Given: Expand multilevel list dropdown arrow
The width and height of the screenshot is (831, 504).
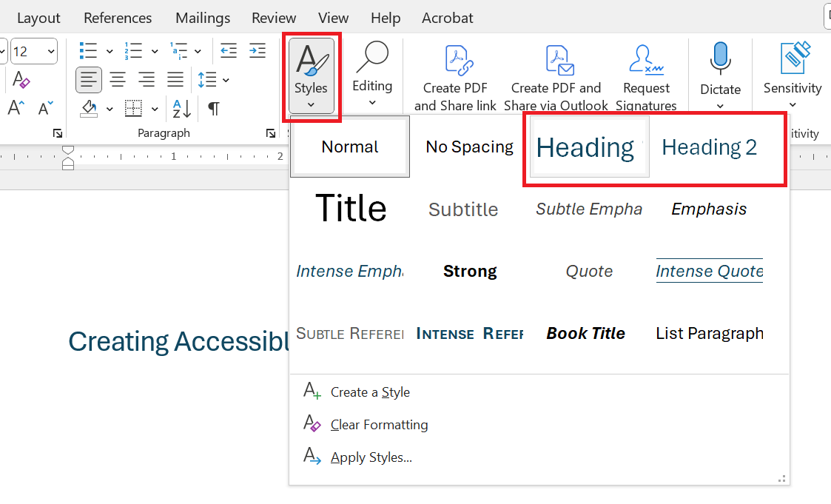Looking at the screenshot, I should pos(198,51).
